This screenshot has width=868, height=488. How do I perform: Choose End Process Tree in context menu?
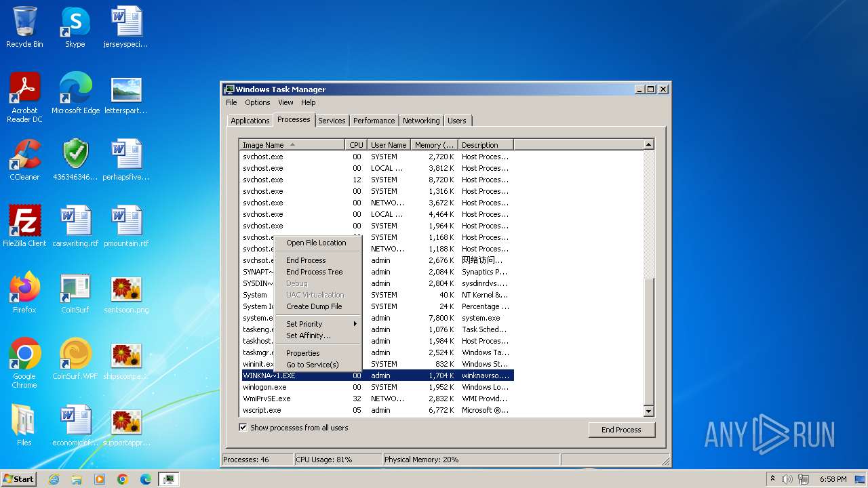tap(317, 272)
